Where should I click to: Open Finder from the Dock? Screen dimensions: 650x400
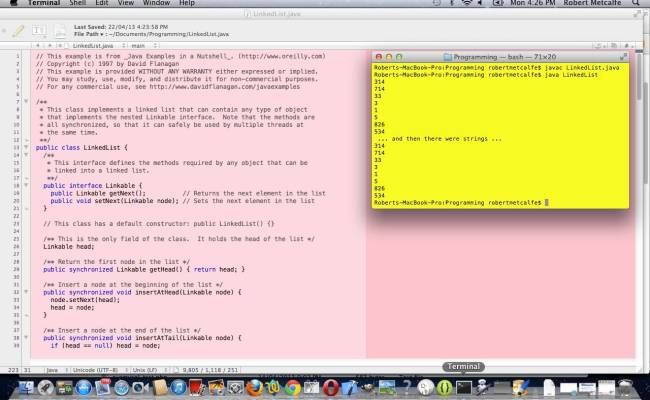(x=26, y=388)
